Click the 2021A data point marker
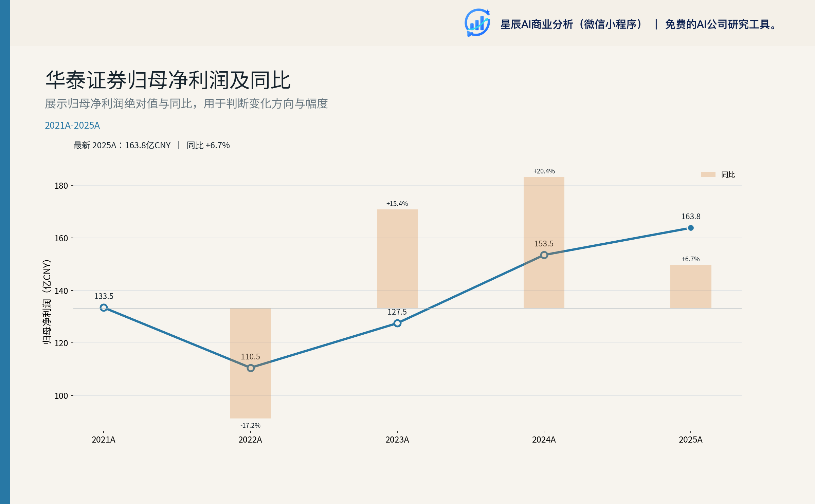815x504 pixels. [x=104, y=307]
